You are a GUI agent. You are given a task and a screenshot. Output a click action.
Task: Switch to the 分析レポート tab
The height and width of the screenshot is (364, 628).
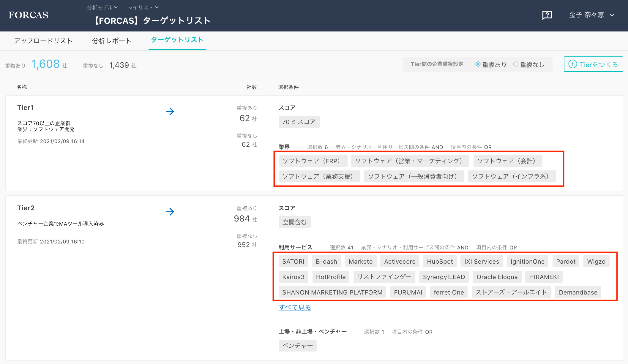(x=111, y=41)
